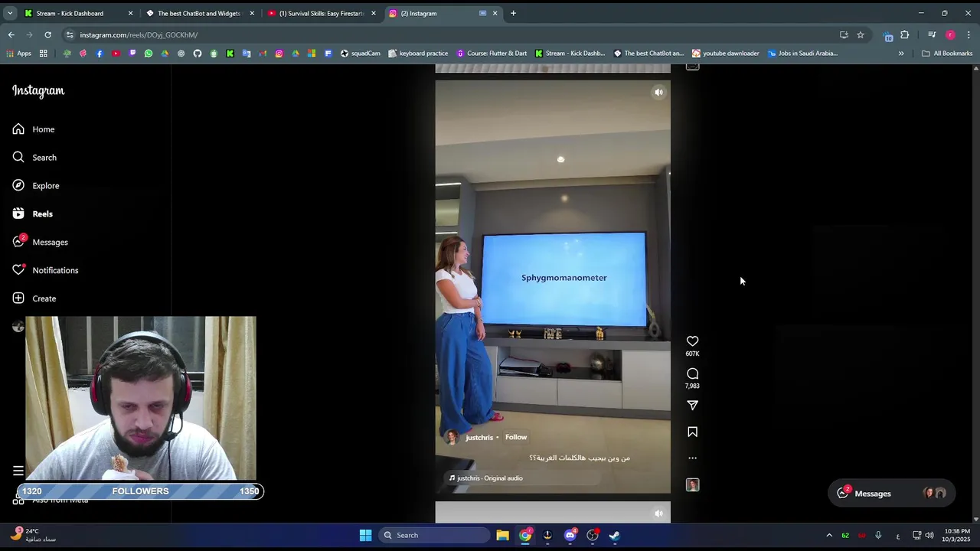Click the address bar URL
The image size is (980, 551).
coord(139,35)
